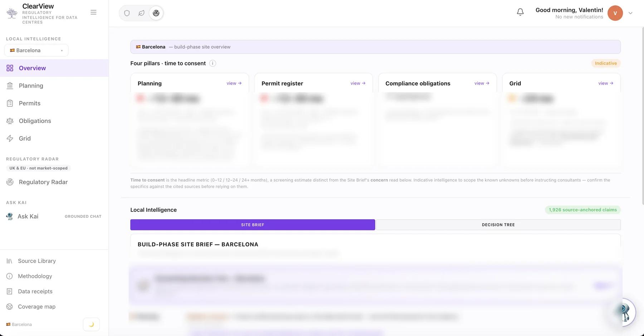
Task: Toggle dark mode moon button
Action: click(91, 324)
